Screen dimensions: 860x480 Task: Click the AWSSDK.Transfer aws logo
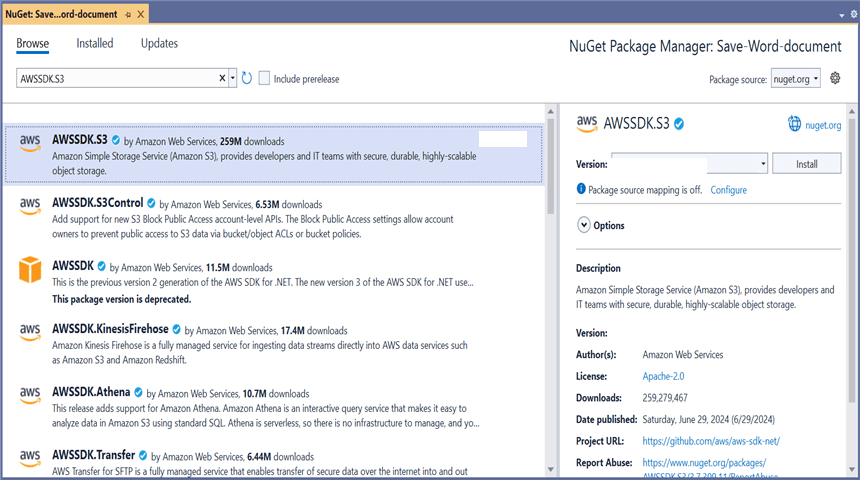(30, 458)
